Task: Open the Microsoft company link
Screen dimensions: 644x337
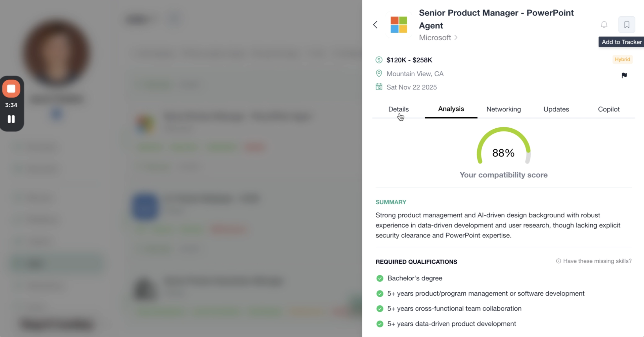Action: tap(438, 37)
